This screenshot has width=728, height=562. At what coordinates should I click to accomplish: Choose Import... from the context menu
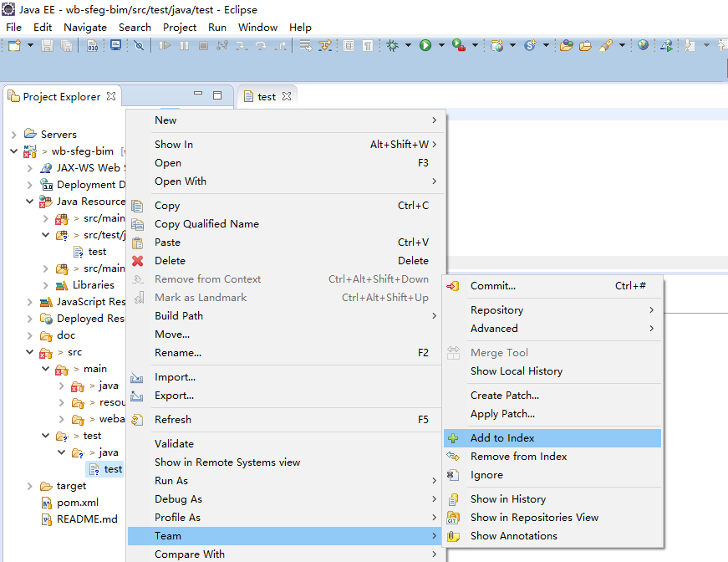pos(285,377)
